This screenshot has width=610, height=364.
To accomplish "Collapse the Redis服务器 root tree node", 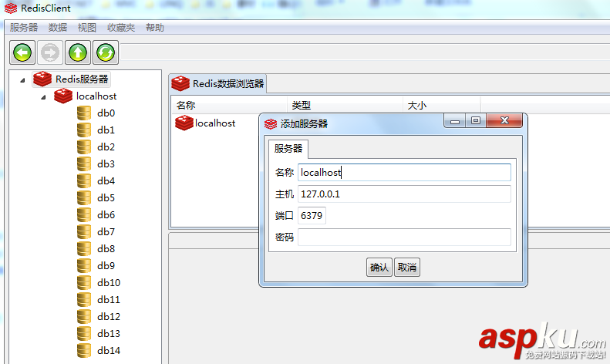I will 22,80.
